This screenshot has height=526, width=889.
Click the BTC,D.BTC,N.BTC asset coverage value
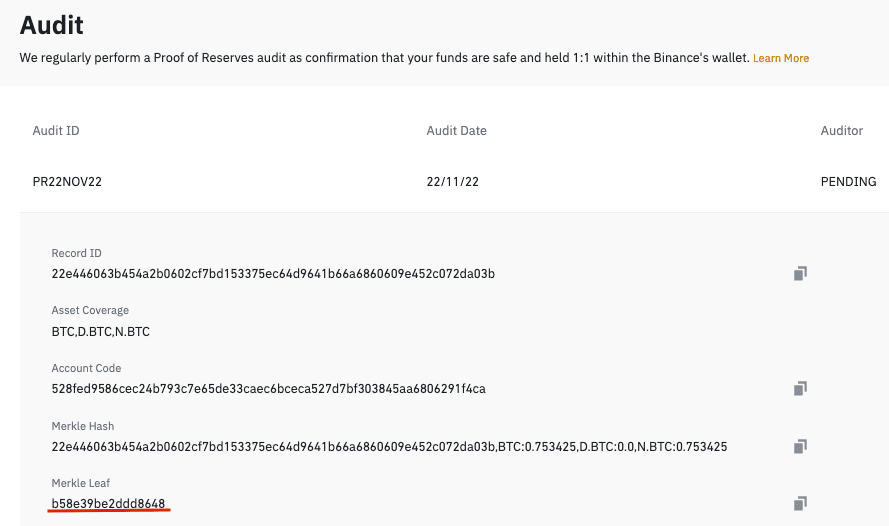[x=100, y=331]
